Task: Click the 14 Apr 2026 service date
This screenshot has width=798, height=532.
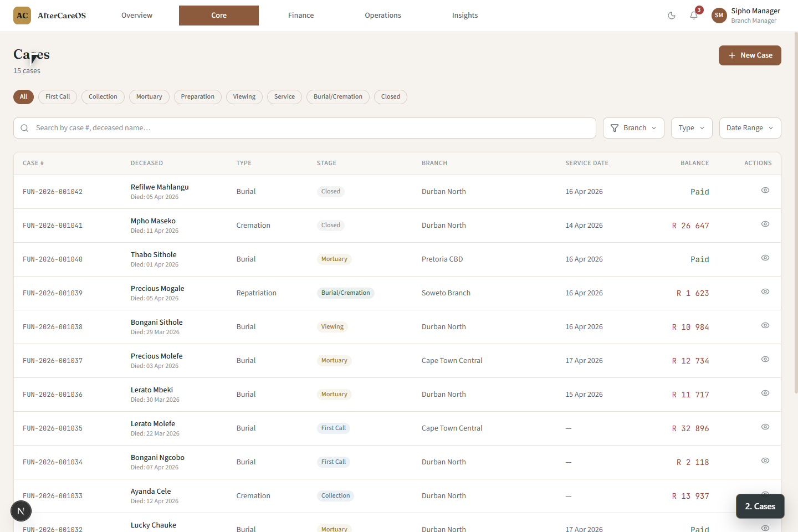Action: click(584, 225)
